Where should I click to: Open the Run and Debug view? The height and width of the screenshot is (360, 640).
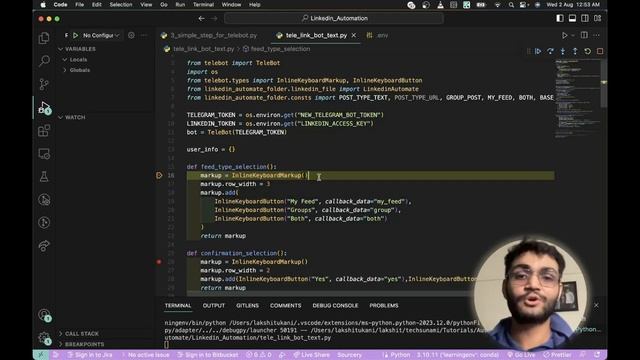[44, 108]
